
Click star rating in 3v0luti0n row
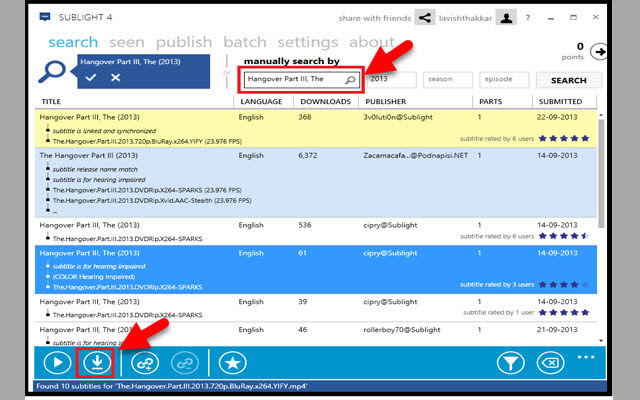(564, 138)
